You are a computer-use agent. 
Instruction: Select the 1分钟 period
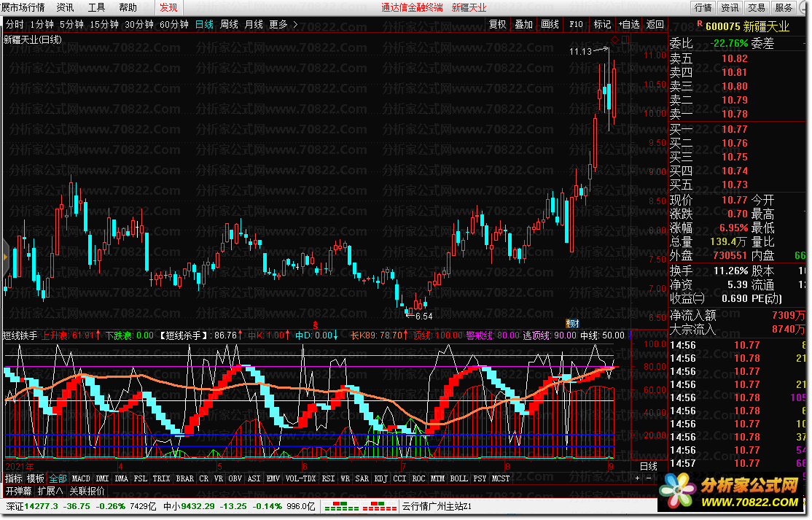click(42, 24)
